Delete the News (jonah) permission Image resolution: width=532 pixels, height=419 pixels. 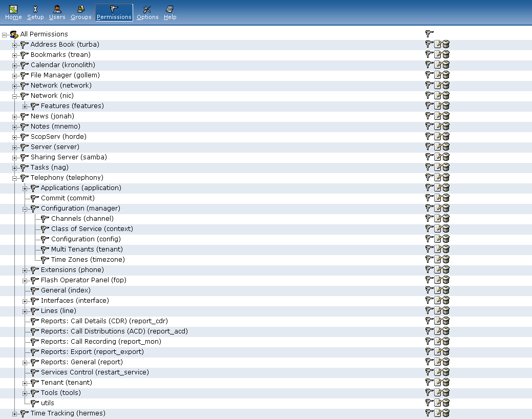coord(446,116)
